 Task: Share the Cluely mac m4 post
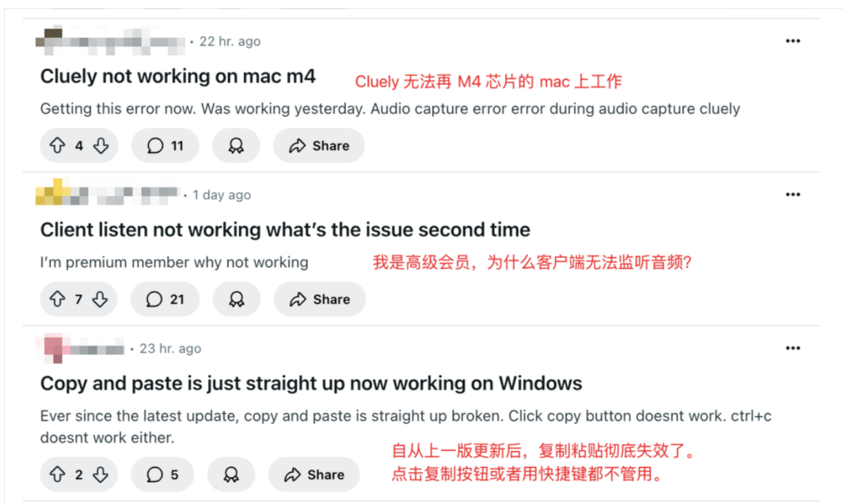[x=319, y=146]
